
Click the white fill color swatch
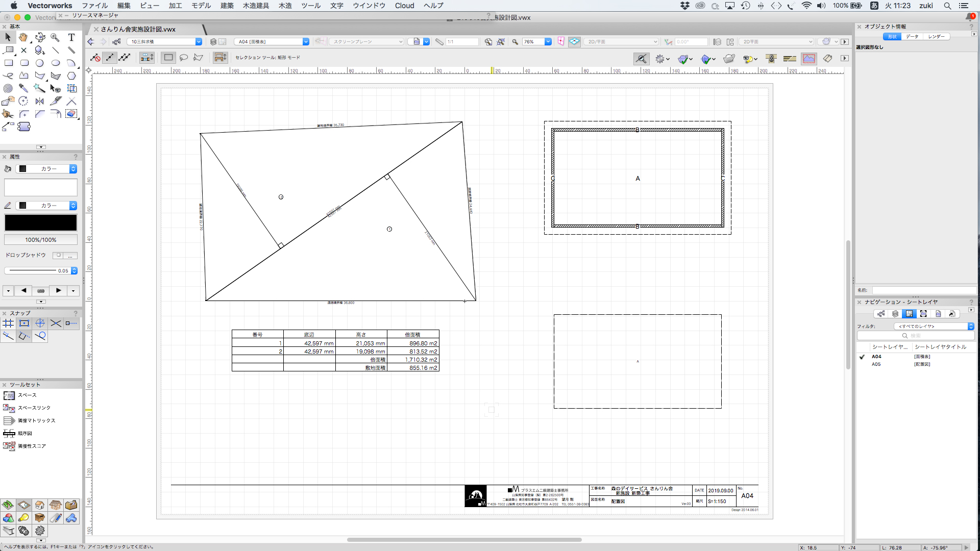(x=41, y=187)
